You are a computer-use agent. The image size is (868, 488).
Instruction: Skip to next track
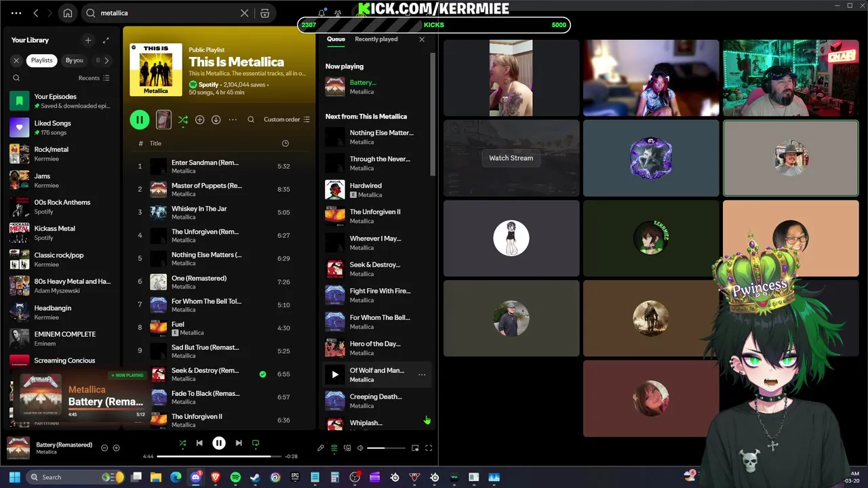239,443
